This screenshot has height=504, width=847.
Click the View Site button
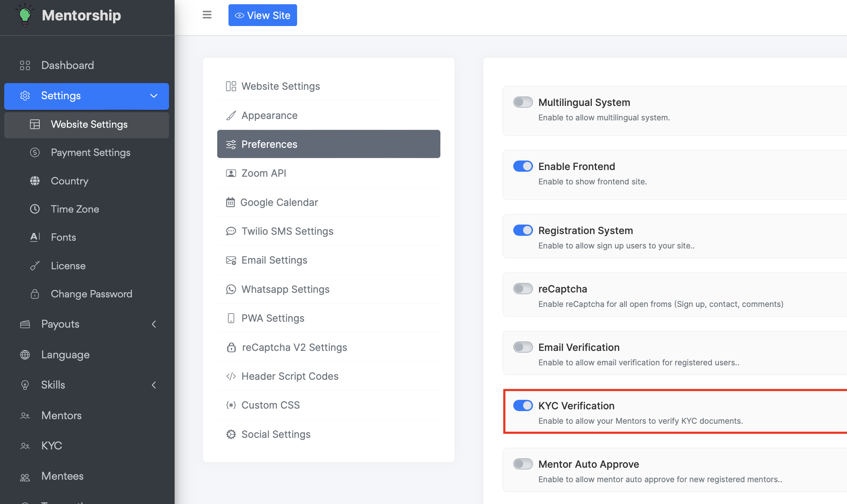263,15
